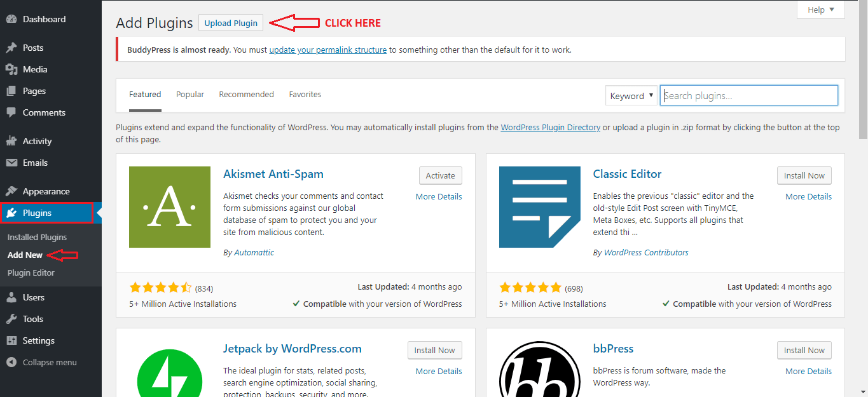Click the Posts pushpin icon
Screen dimensions: 868x397
click(x=11, y=48)
